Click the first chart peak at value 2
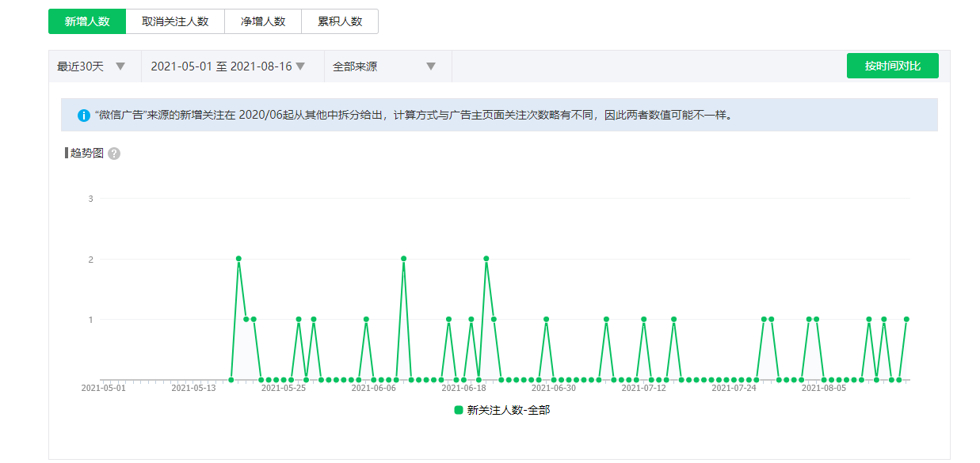980x463 pixels. coord(238,259)
